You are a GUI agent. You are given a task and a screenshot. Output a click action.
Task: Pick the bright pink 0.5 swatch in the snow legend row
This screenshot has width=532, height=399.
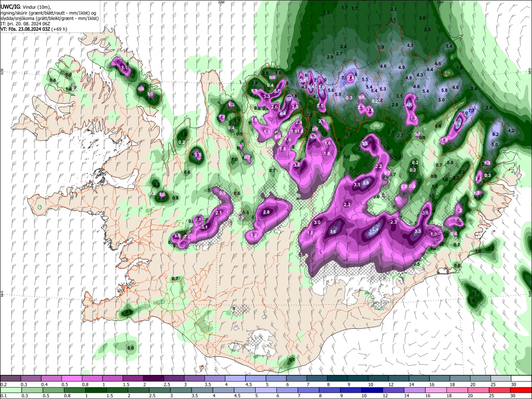(71, 379)
